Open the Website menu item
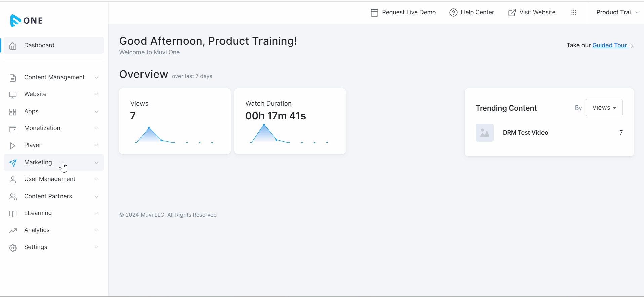 35,94
